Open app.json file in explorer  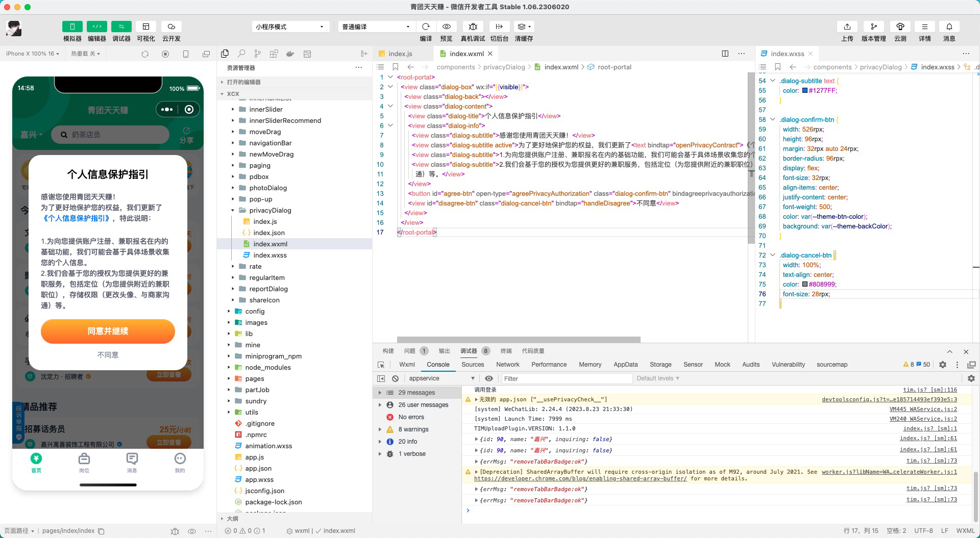[x=258, y=468]
